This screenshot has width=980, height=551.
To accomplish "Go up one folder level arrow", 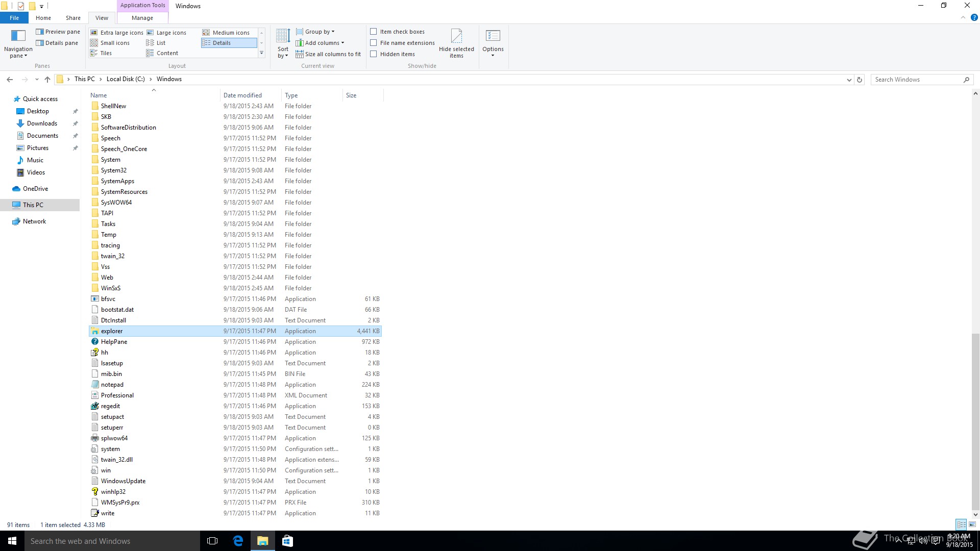I will 47,80.
